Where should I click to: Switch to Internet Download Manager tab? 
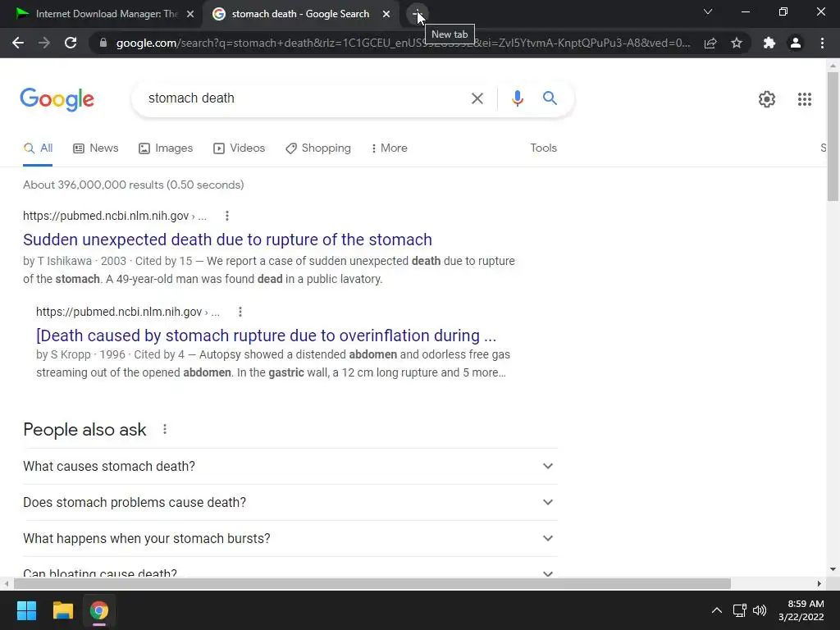101,15
